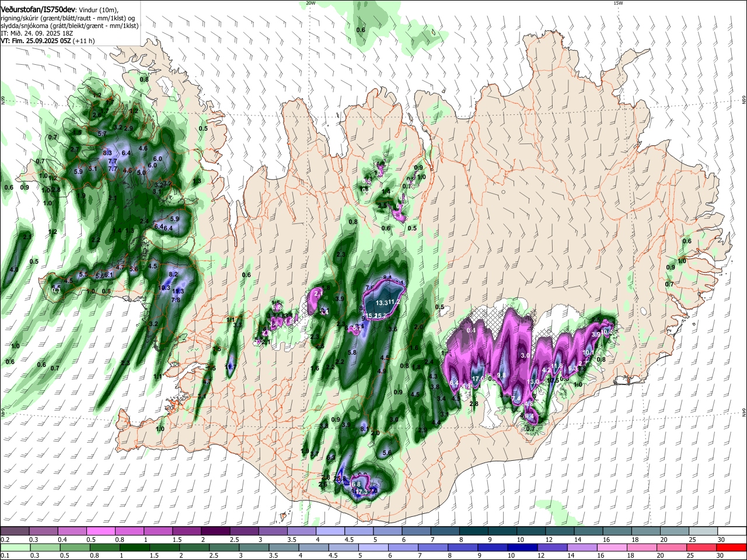This screenshot has height=560, width=747.
Task: Click the 'rigning/skúrir' legend description line
Action: (69, 17)
